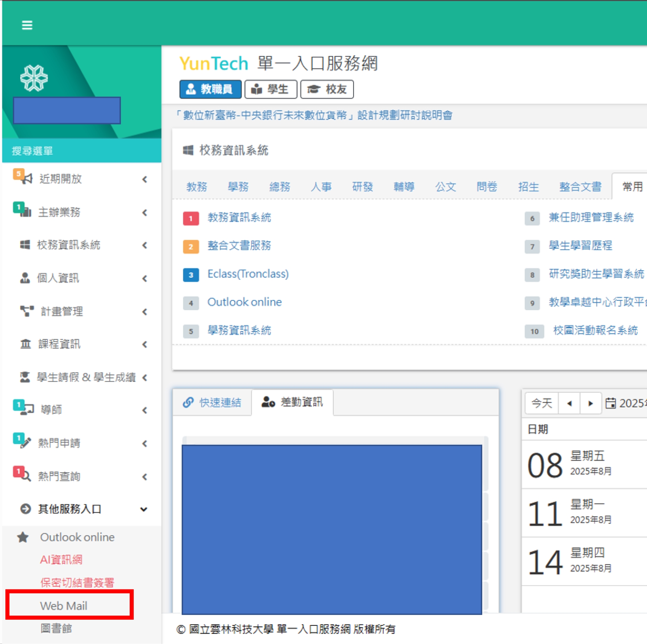Click the pencil icon beside 熱門申請
Viewport: 647px width, 644px height.
[x=26, y=443]
